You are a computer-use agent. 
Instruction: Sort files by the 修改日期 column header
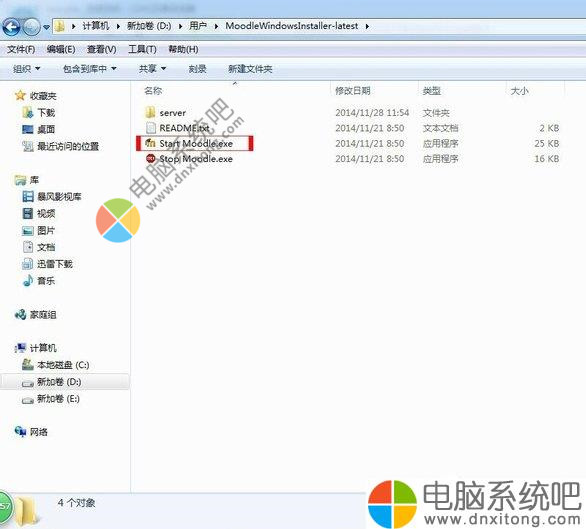pos(352,91)
